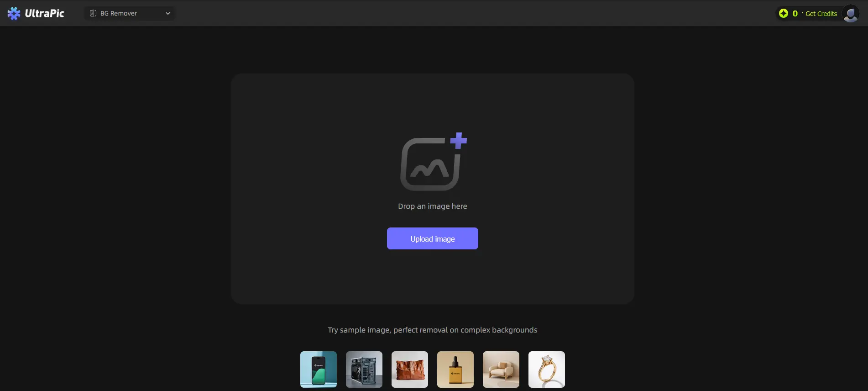The image size is (868, 391).
Task: Click the purple plus icon
Action: [458, 141]
